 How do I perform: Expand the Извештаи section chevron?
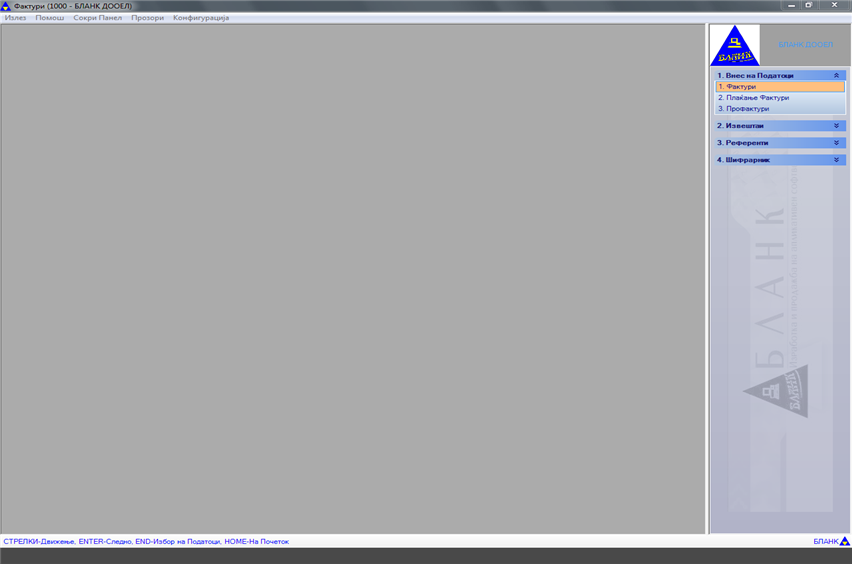[x=837, y=126]
